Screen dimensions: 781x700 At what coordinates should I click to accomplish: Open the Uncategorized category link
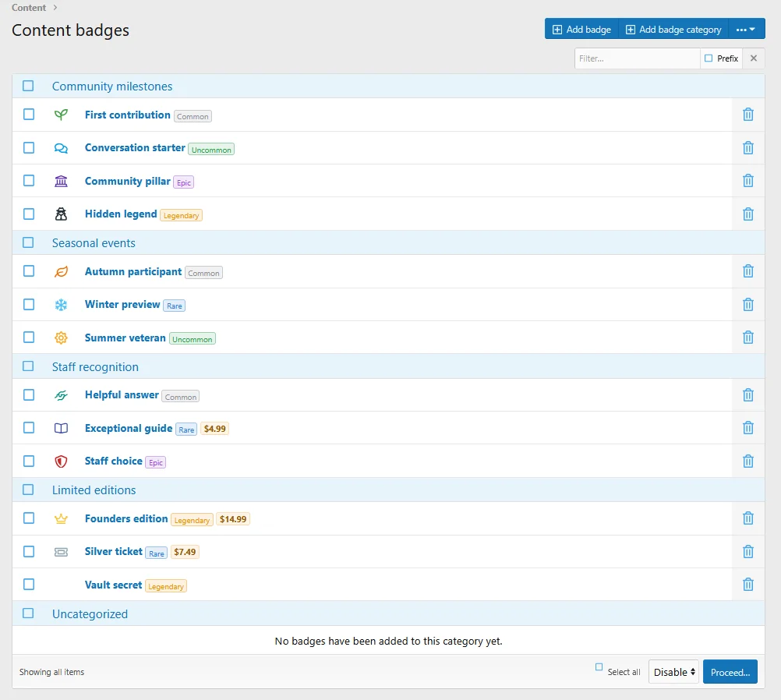click(x=90, y=613)
